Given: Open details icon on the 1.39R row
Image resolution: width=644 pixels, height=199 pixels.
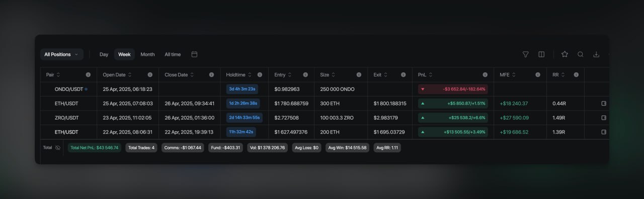Looking at the screenshot, I should pyautogui.click(x=604, y=132).
